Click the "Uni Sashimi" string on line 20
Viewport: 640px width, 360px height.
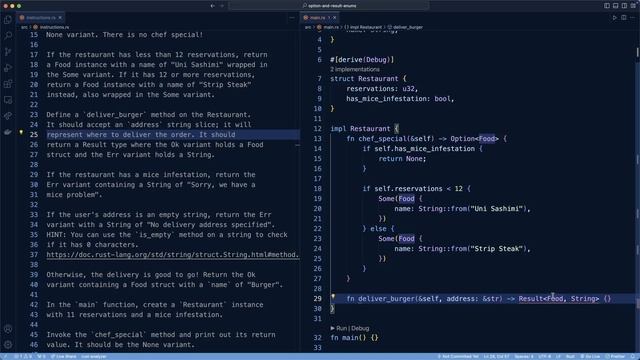point(497,209)
